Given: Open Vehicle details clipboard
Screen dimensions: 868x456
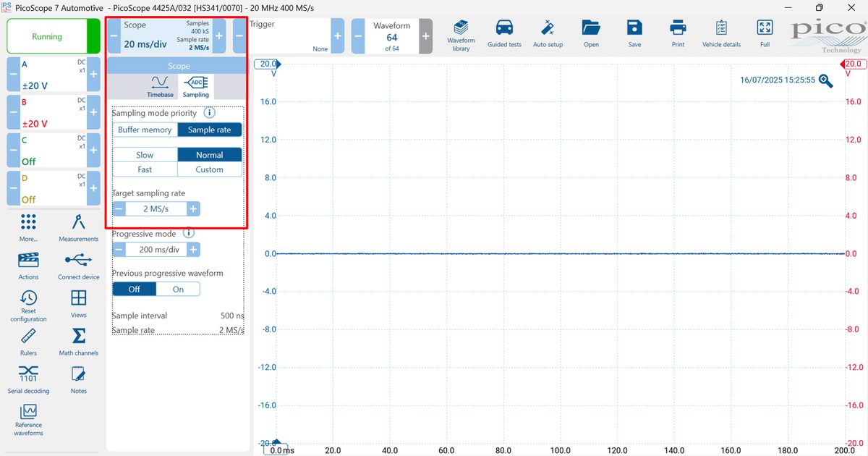Looking at the screenshot, I should (721, 35).
